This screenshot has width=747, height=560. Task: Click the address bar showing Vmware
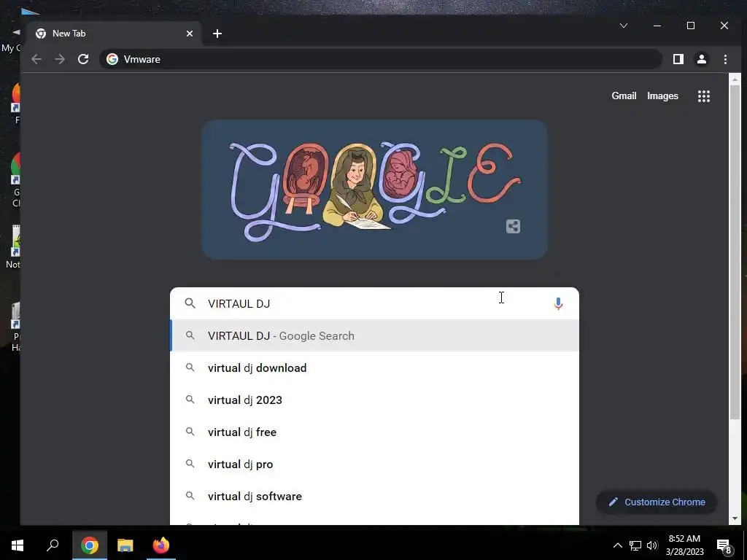tap(380, 59)
